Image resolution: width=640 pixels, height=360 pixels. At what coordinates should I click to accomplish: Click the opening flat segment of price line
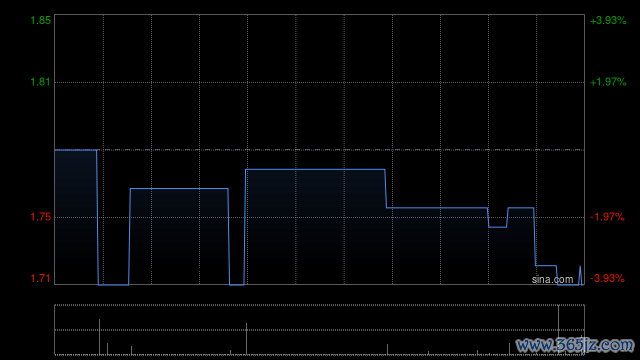tap(76, 150)
